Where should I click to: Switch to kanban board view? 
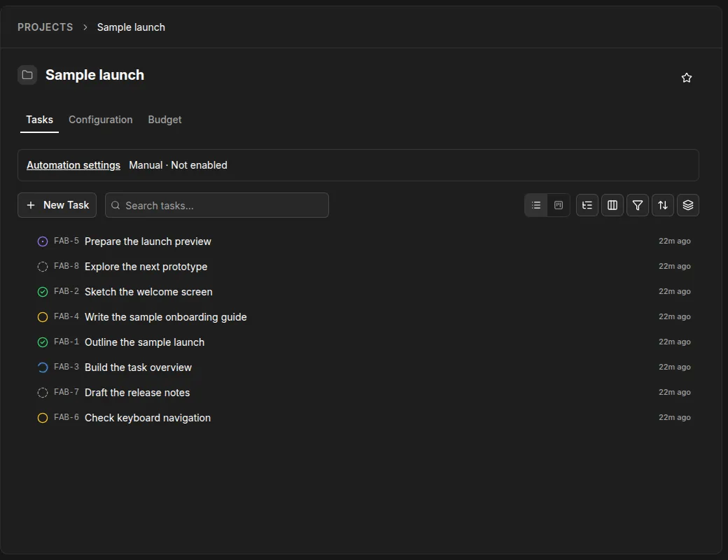pyautogui.click(x=559, y=205)
